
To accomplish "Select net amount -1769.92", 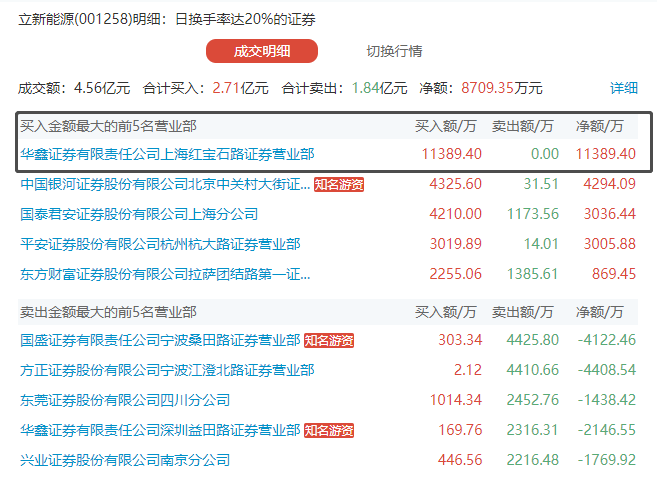I will point(607,460).
